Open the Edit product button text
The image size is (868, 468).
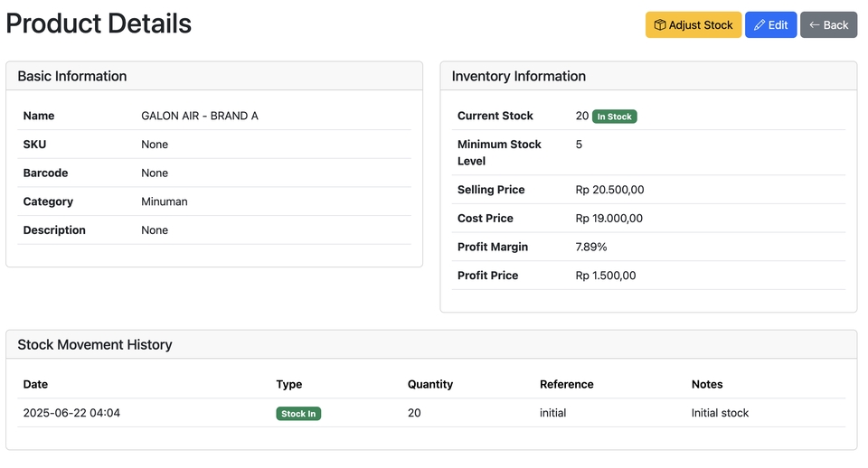(x=778, y=25)
